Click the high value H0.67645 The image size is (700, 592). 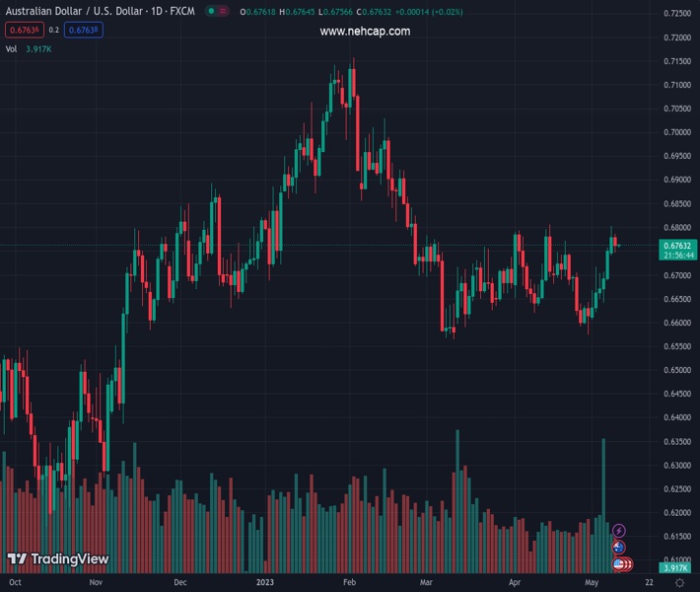[297, 12]
